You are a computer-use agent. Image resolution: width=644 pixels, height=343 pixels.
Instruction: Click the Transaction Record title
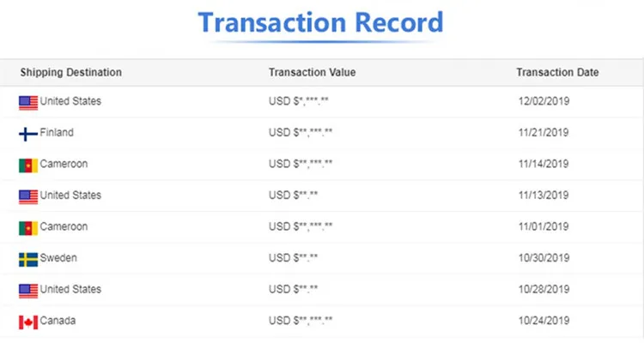[321, 22]
